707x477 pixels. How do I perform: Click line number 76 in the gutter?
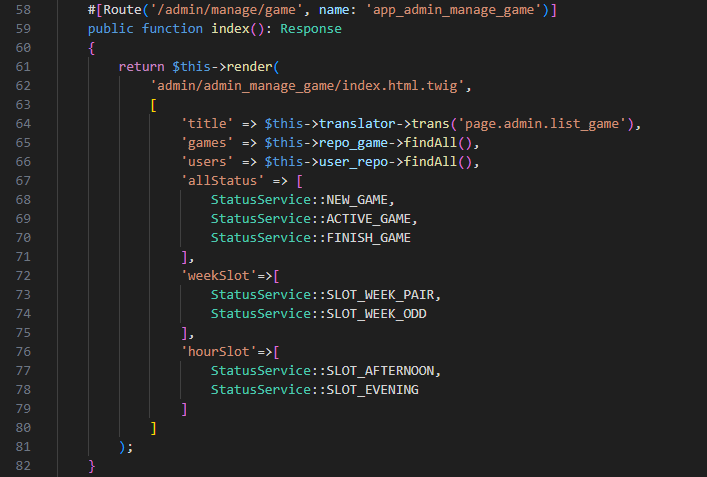coord(23,351)
